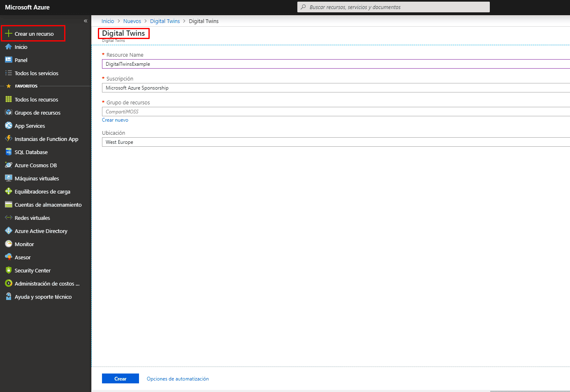Click the Microsoft Azure logo text

(x=27, y=7)
